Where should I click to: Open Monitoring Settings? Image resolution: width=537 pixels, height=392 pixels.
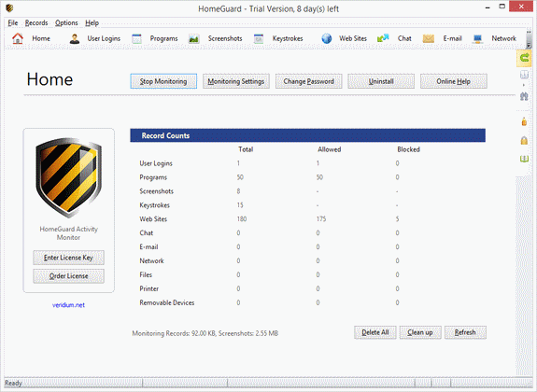tap(236, 81)
